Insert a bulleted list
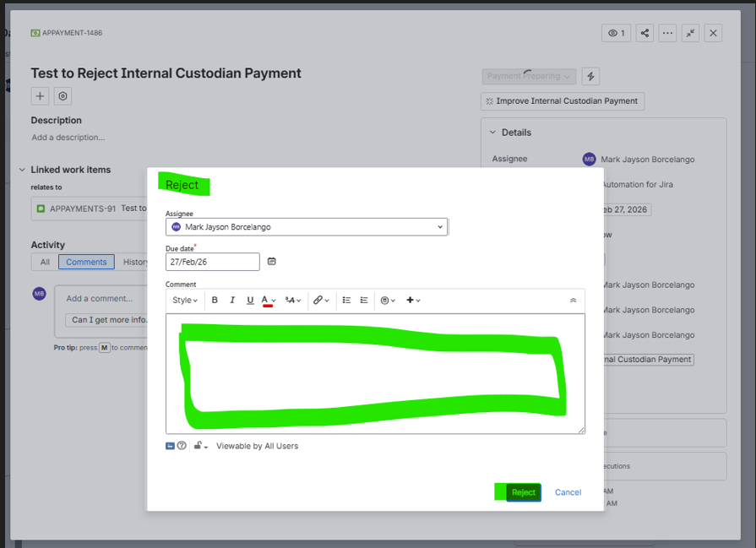Viewport: 756px width, 548px height. coord(346,300)
